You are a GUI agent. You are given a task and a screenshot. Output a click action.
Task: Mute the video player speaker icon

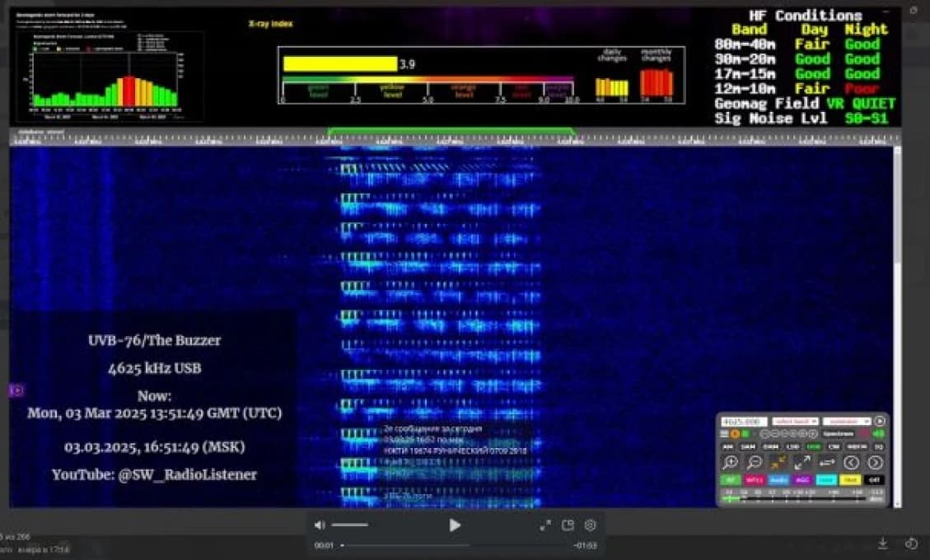[x=320, y=525]
